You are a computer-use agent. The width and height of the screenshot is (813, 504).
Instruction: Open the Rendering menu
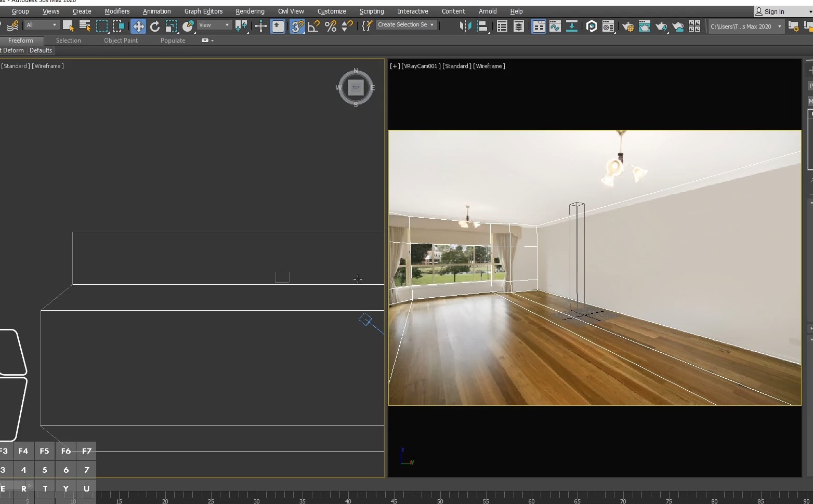pos(250,11)
